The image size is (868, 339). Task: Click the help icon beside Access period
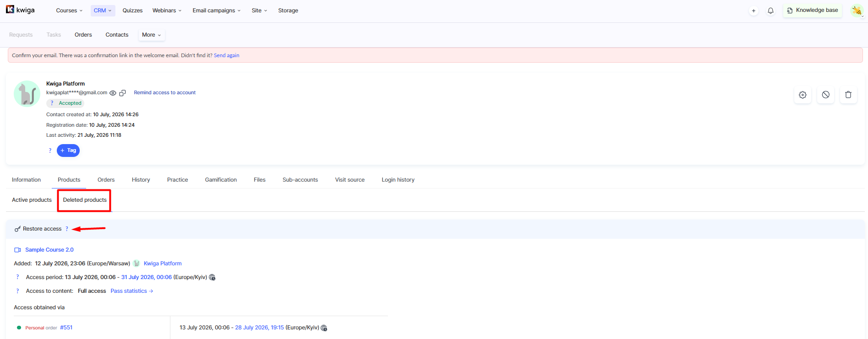tap(17, 277)
